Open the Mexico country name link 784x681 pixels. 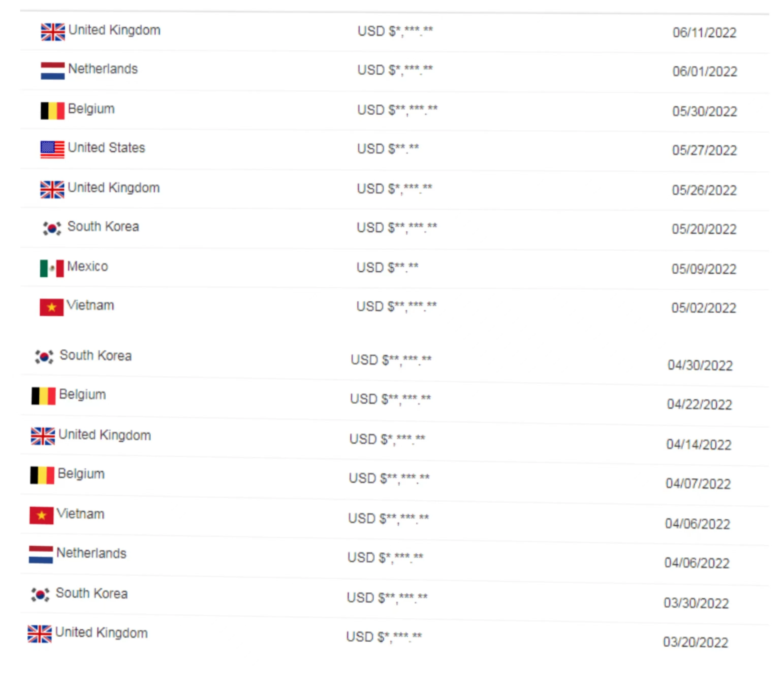[88, 266]
